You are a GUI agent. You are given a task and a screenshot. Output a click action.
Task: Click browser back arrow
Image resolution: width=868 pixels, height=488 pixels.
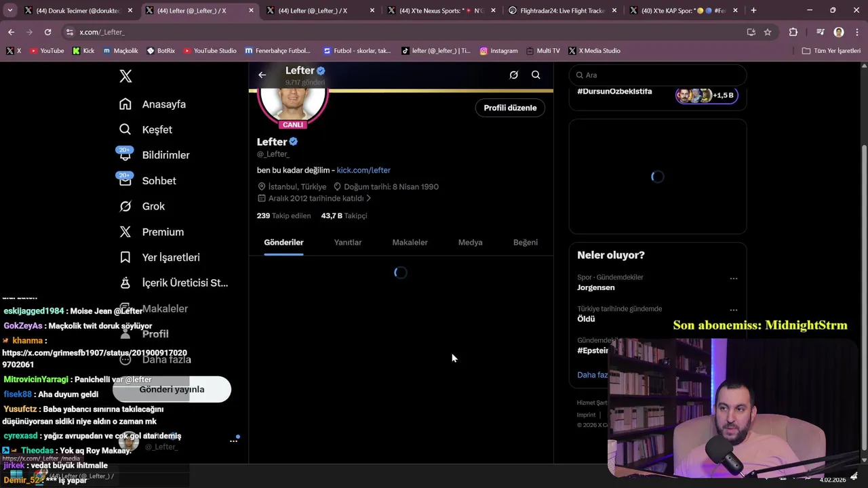(11, 32)
